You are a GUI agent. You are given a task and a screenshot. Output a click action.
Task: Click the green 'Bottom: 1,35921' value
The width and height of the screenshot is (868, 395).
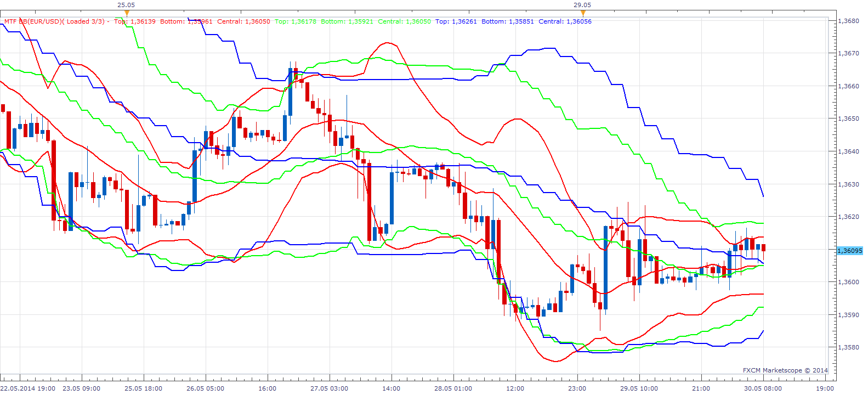click(347, 21)
